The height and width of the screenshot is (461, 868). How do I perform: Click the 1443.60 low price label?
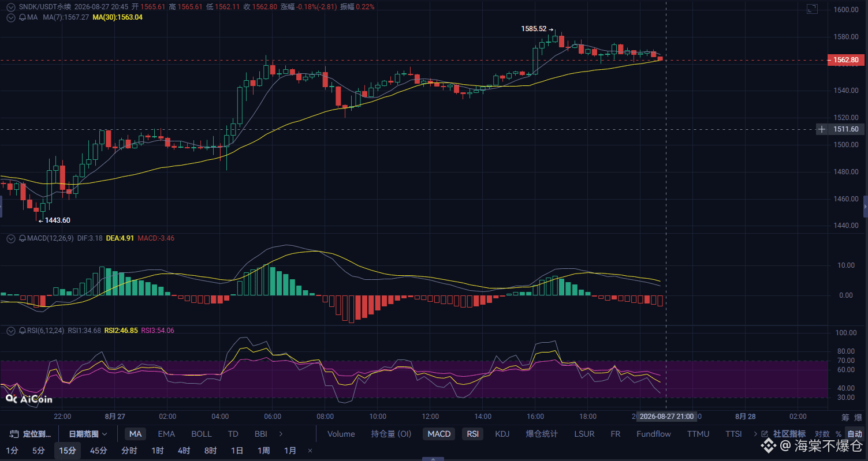pos(57,220)
